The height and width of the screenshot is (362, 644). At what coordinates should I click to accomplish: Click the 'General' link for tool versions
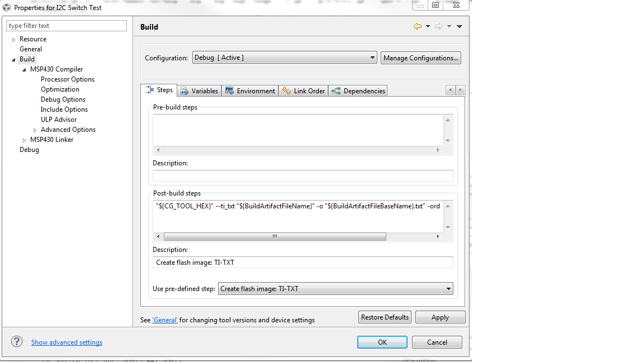164,320
